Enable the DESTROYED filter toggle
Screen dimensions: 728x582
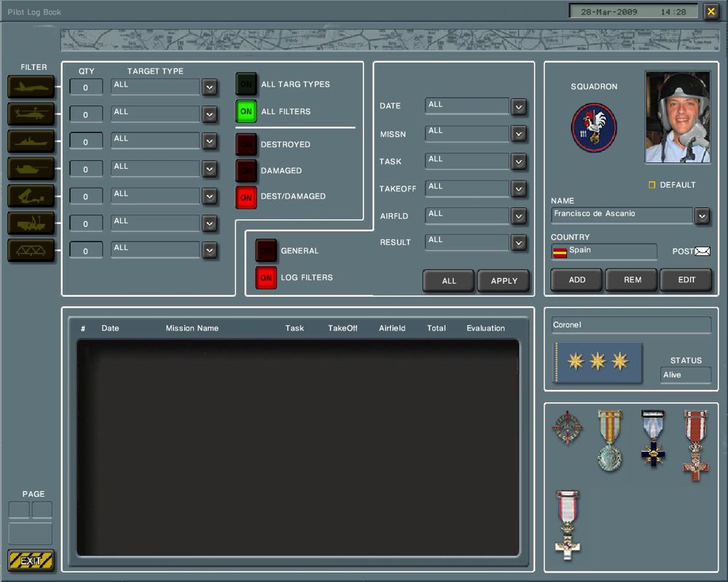[246, 145]
